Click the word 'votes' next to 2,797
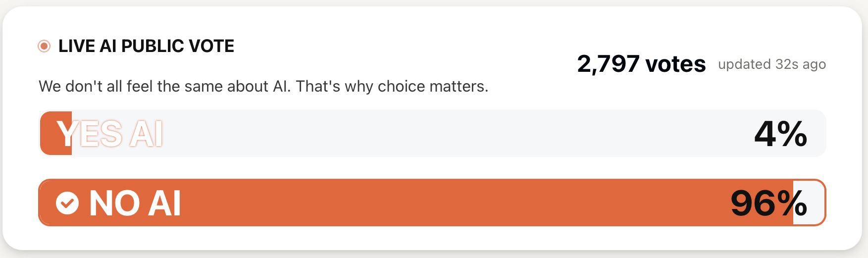Screen dimensions: 868x258 (675, 64)
